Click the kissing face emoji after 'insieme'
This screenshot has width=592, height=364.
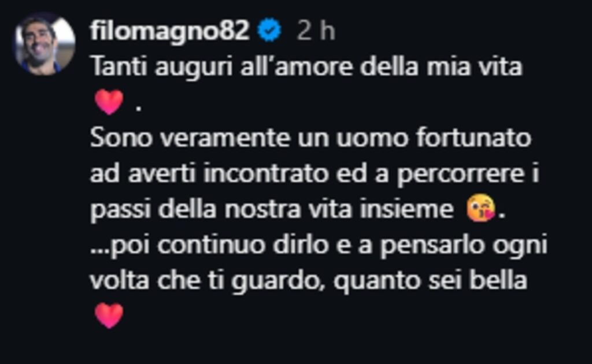click(480, 208)
